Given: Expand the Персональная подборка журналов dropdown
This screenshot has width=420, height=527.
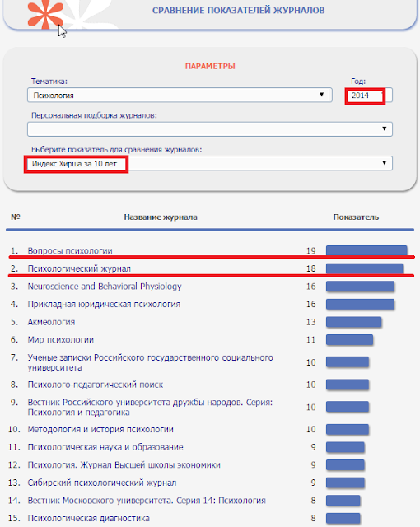Looking at the screenshot, I should coord(210,129).
